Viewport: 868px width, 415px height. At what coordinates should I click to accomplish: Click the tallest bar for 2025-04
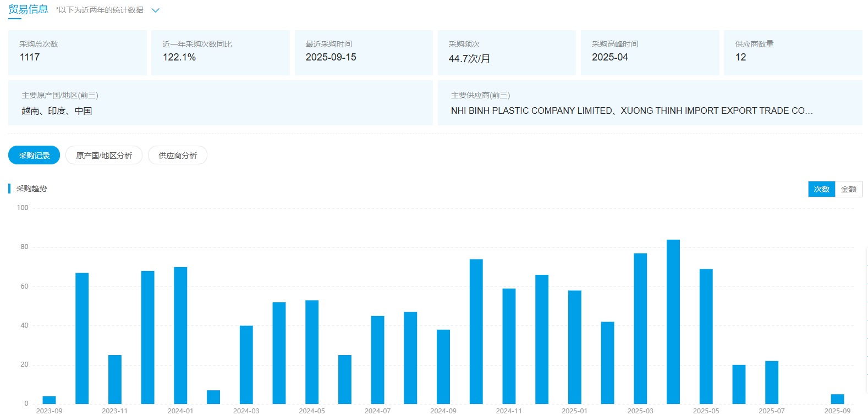pyautogui.click(x=673, y=322)
